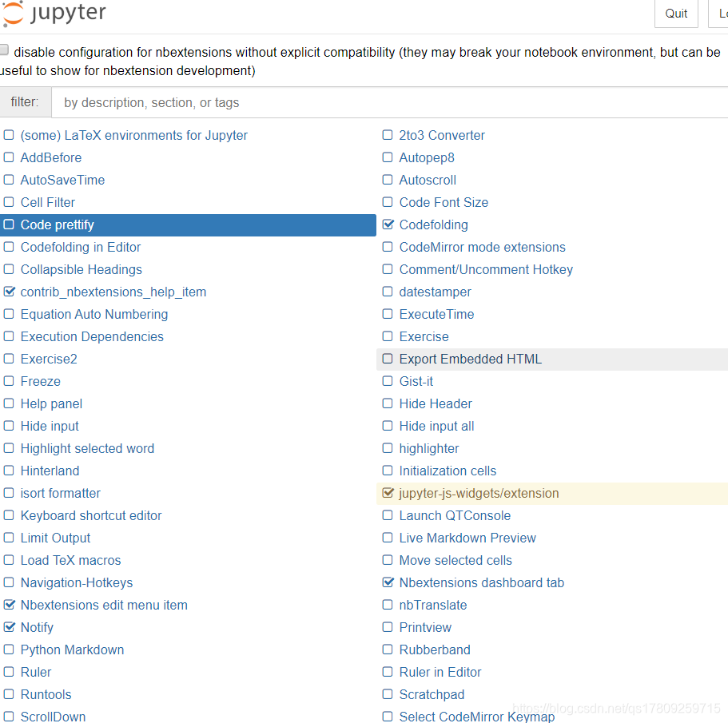Select the isort formatter extension

click(61, 493)
